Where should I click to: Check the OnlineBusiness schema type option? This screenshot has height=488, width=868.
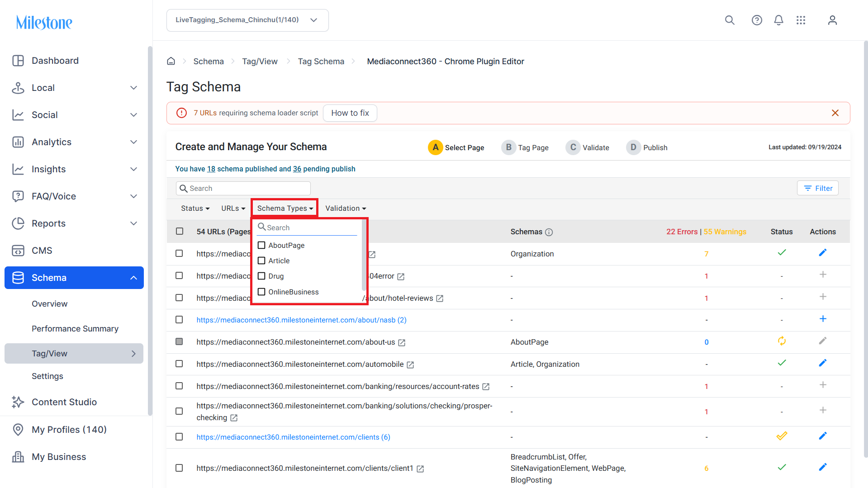pyautogui.click(x=261, y=292)
